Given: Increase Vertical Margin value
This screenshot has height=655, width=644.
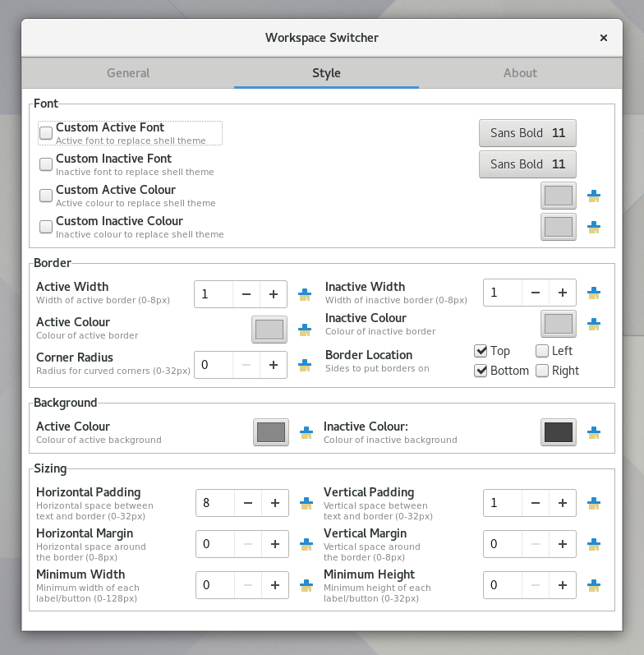Looking at the screenshot, I should 563,544.
